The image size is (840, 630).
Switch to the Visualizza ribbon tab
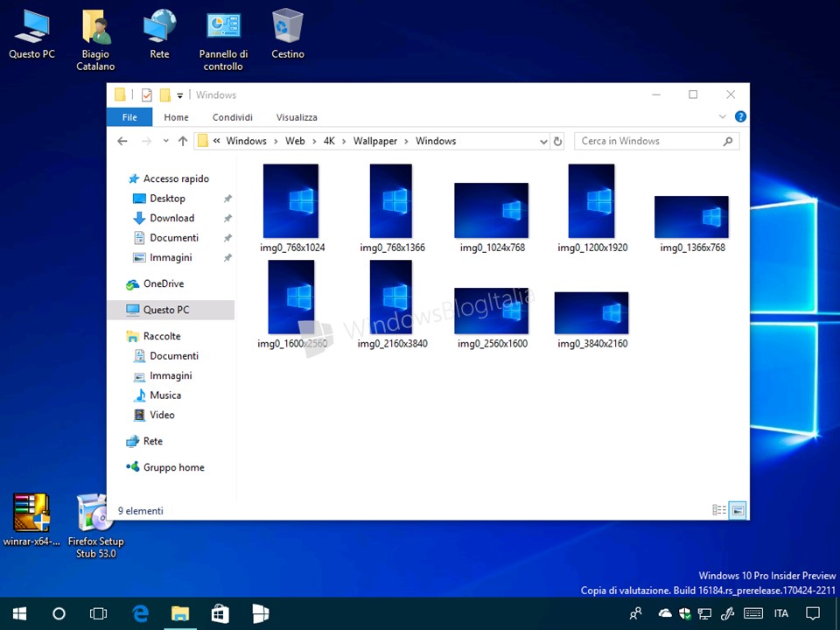point(297,117)
